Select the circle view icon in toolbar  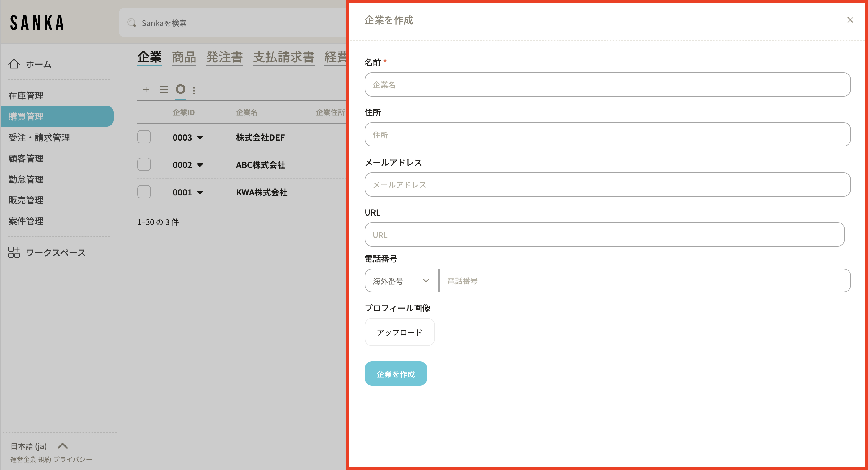click(x=181, y=89)
